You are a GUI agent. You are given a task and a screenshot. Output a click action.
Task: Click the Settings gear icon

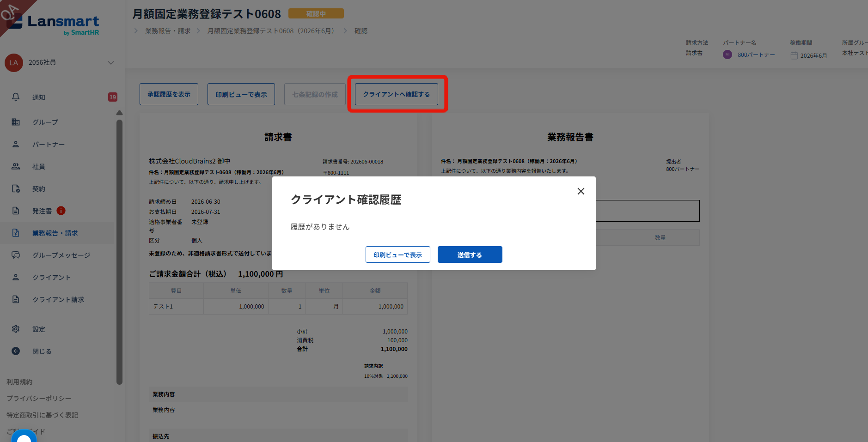pos(16,329)
